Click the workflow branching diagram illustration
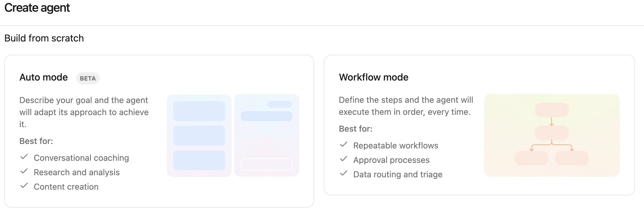The width and height of the screenshot is (644, 211). 552,135
